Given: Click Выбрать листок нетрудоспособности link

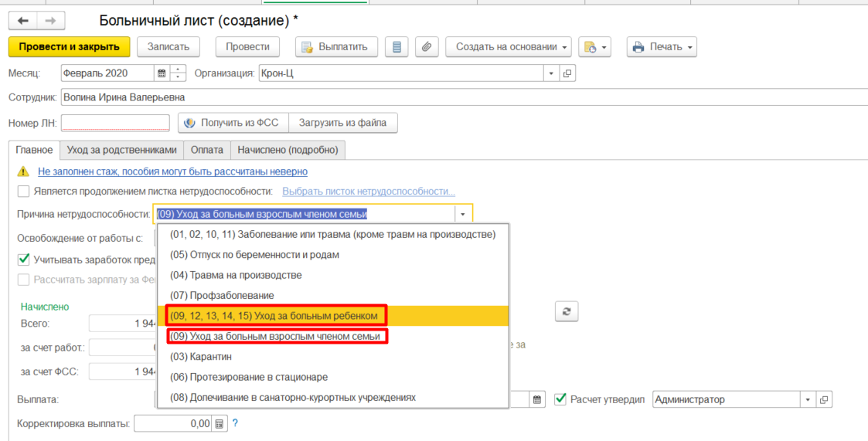Looking at the screenshot, I should pyautogui.click(x=369, y=192).
